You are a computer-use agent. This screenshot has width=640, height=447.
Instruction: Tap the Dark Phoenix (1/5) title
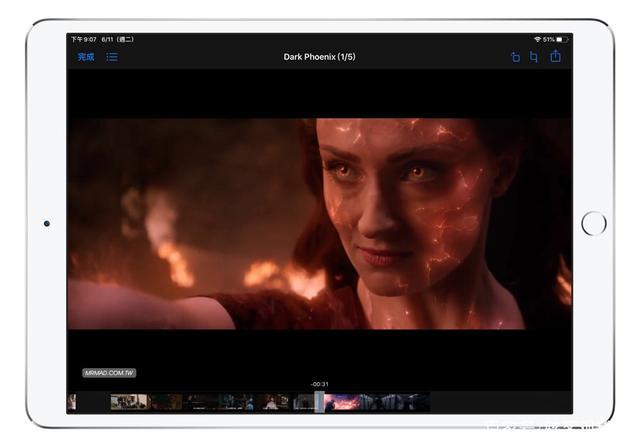[x=319, y=57]
